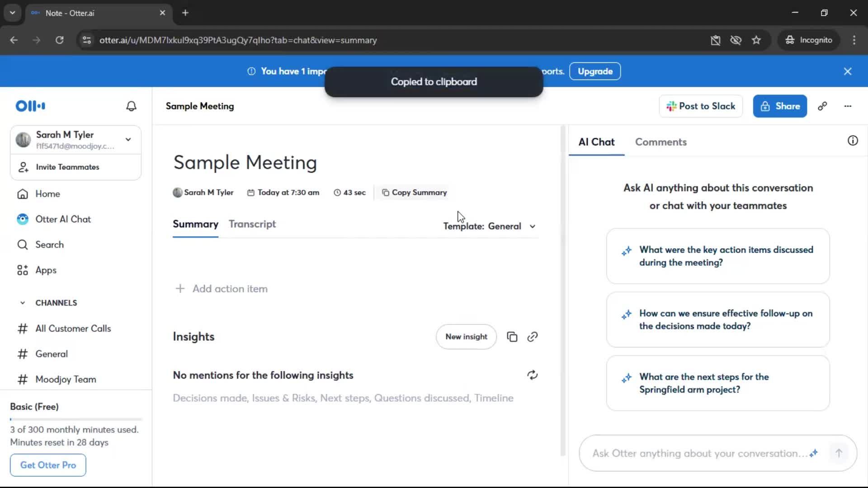
Task: Copy the meeting link icon
Action: (x=822, y=106)
